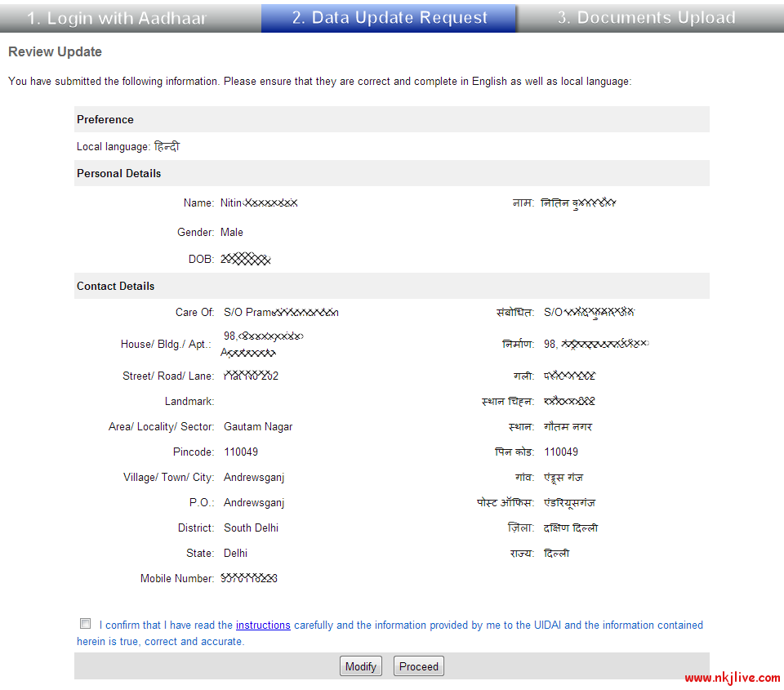Select the Documents Upload tab

point(650,18)
